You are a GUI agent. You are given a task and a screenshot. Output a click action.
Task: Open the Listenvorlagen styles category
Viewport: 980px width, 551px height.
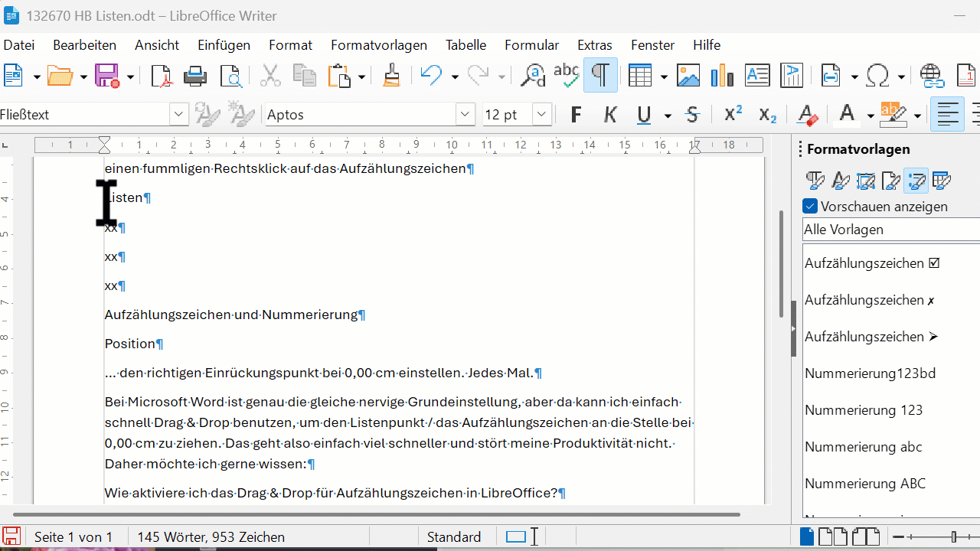[x=916, y=180]
